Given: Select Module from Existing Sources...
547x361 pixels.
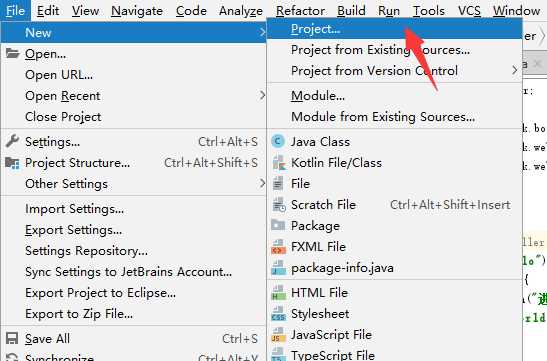Looking at the screenshot, I should pos(383,116).
